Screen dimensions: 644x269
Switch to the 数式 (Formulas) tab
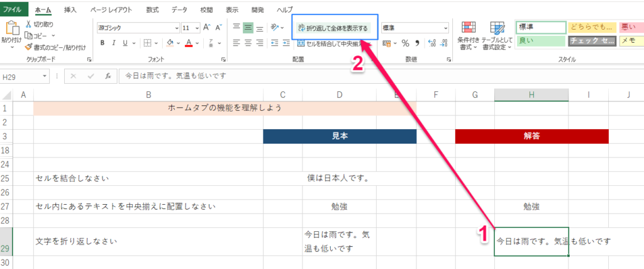(152, 9)
